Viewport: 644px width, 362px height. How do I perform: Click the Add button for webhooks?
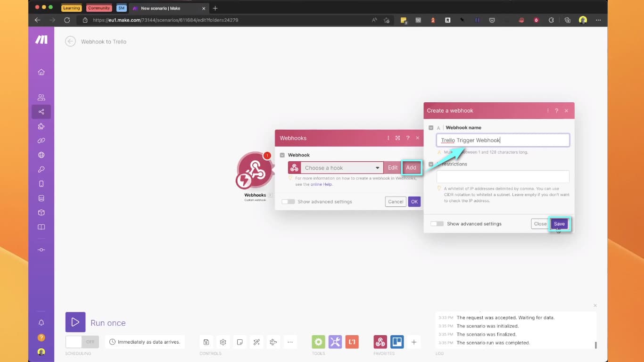pyautogui.click(x=411, y=168)
